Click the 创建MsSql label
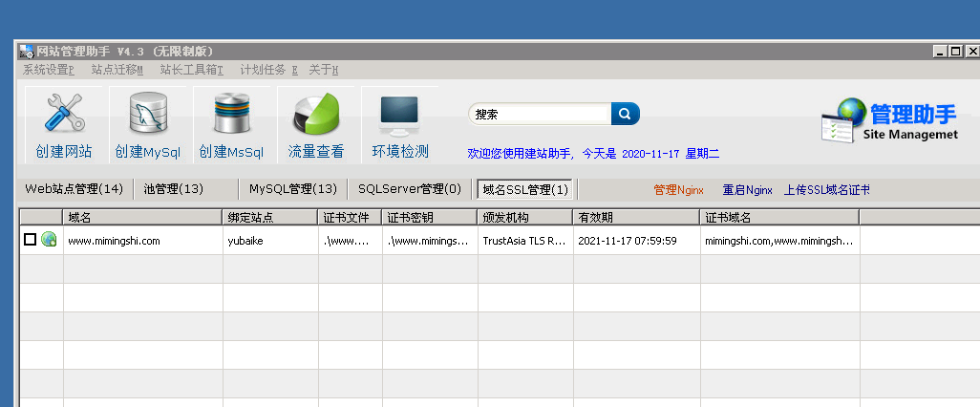 [231, 151]
